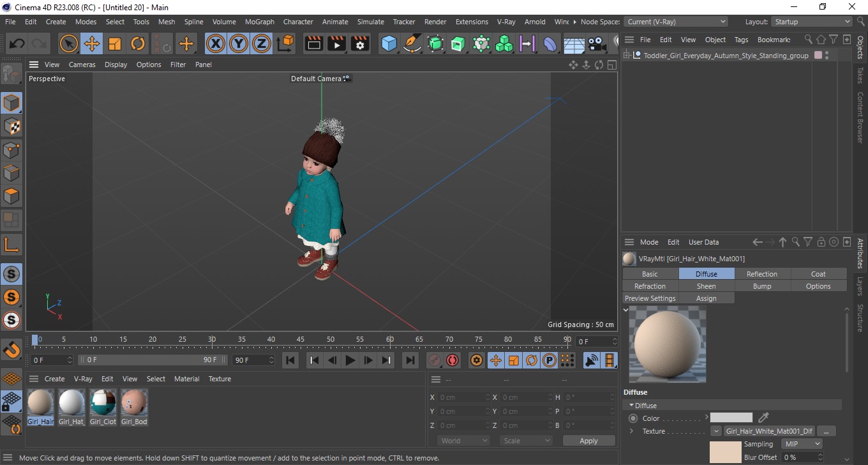Screen dimensions: 868x465
Task: Add floor/grid environment object icon
Action: [x=574, y=44]
